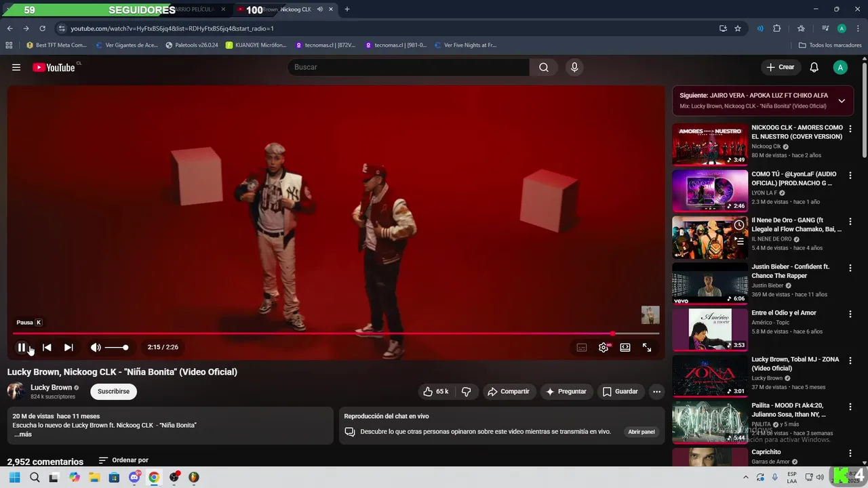Image resolution: width=868 pixels, height=488 pixels.
Task: Open YouTube notifications bell
Action: (x=814, y=67)
